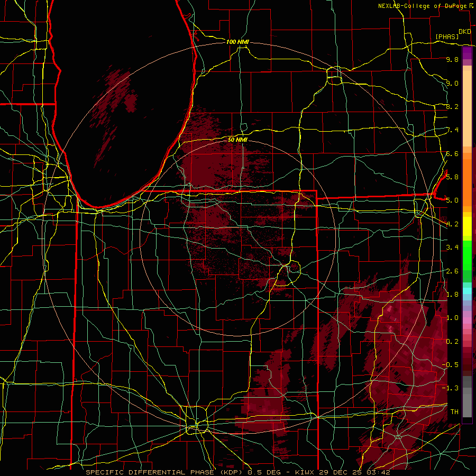The width and height of the screenshot is (476, 476).
Task: Click the 9.8 scale value
Action: point(452,59)
